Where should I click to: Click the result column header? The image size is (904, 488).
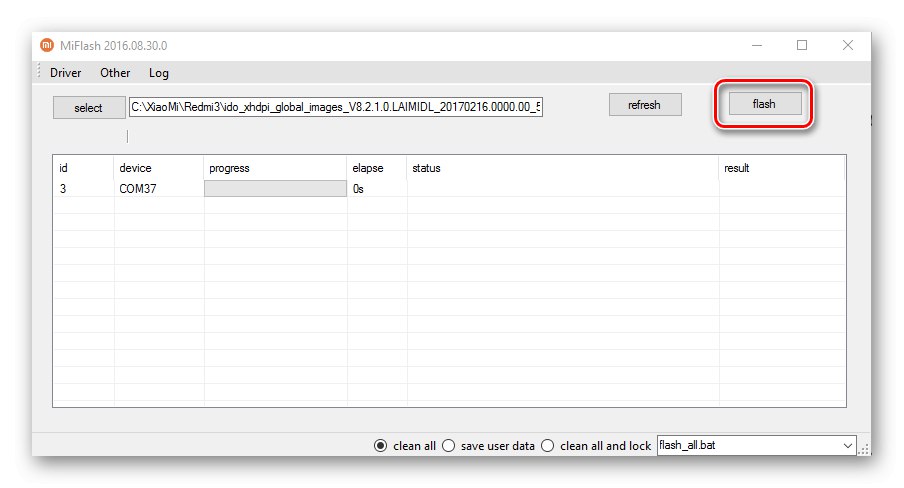(x=782, y=168)
